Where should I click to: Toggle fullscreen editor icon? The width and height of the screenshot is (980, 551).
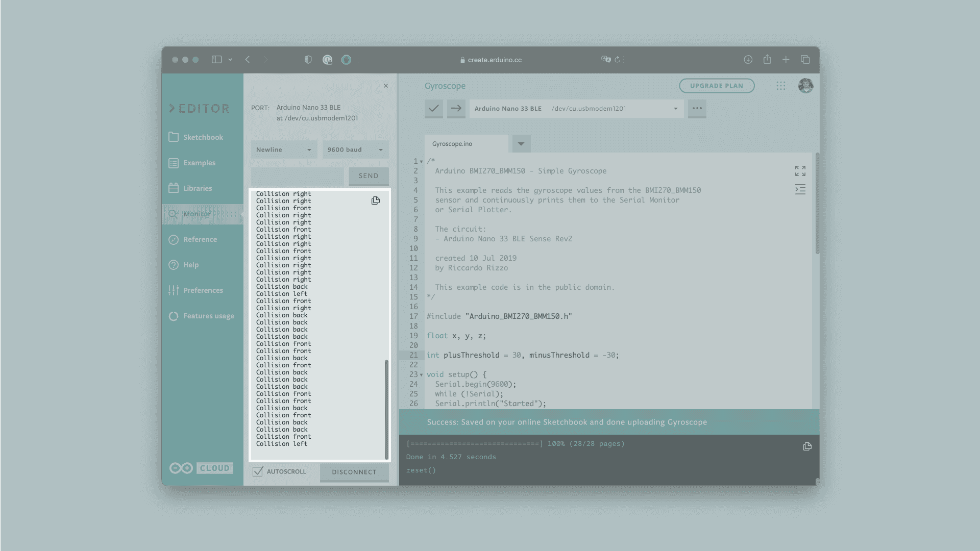pos(800,170)
